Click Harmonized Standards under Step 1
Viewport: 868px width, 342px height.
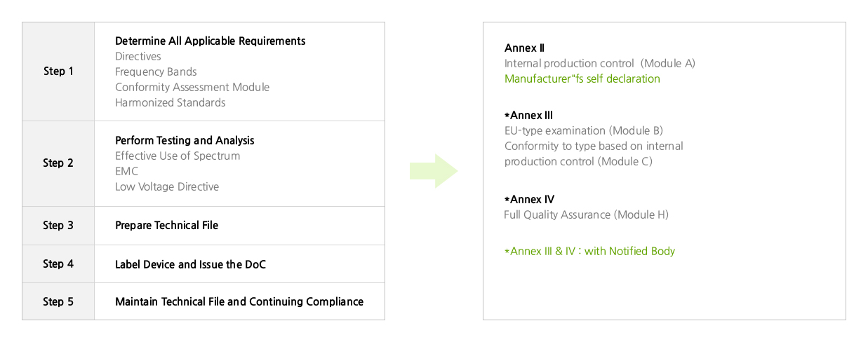pos(170,103)
